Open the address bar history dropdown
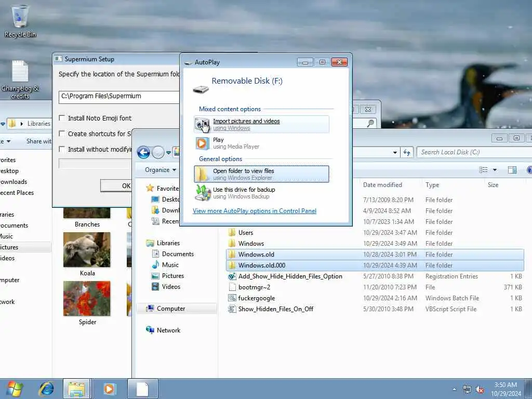 395,152
